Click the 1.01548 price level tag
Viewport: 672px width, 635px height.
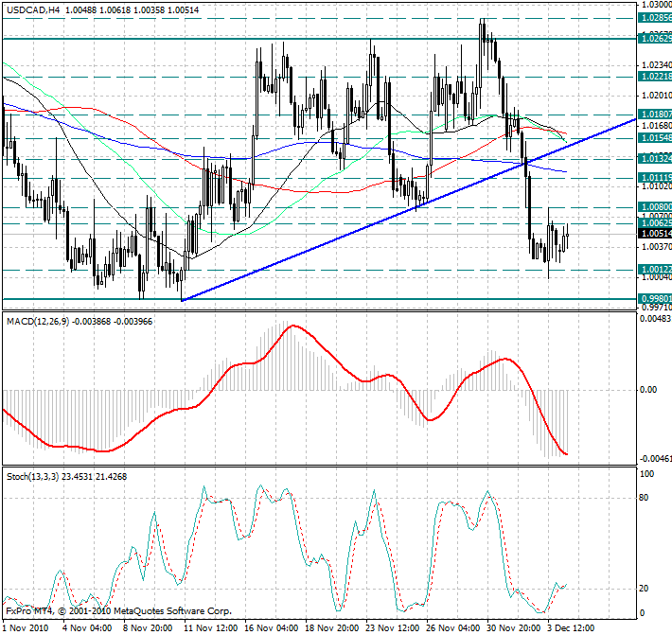click(x=654, y=138)
